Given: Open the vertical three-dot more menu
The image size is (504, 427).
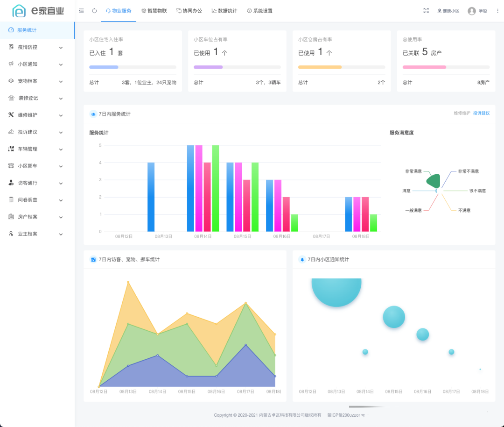Looking at the screenshot, I should [497, 11].
